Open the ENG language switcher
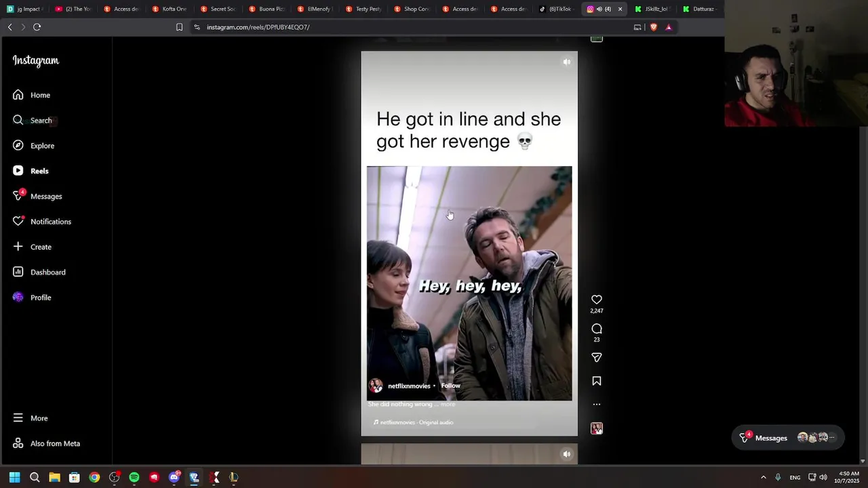Screen dimensions: 868x488 [795, 477]
